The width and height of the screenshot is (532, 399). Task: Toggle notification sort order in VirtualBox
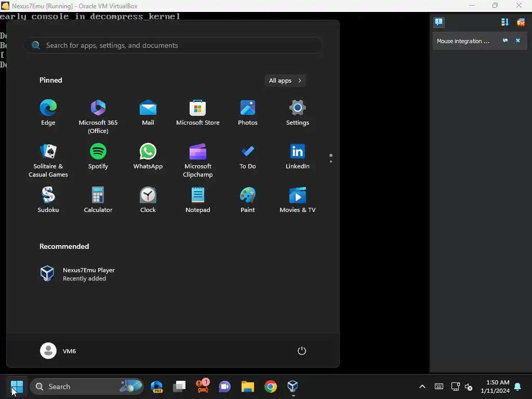[x=505, y=22]
